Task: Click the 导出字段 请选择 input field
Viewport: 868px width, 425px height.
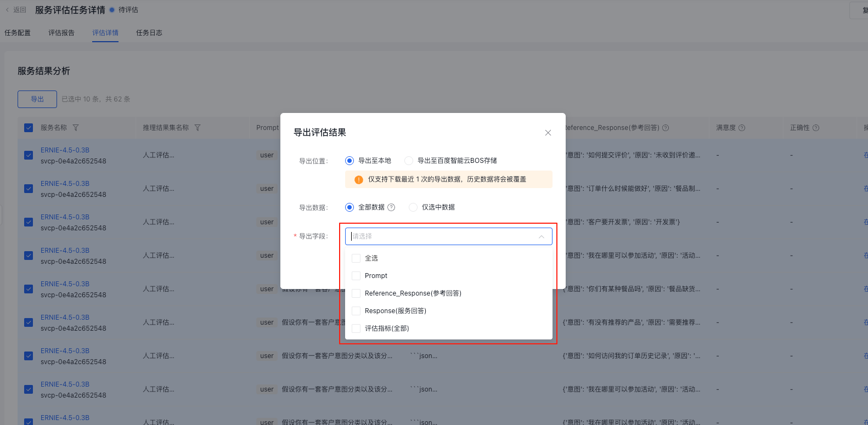Action: (449, 236)
